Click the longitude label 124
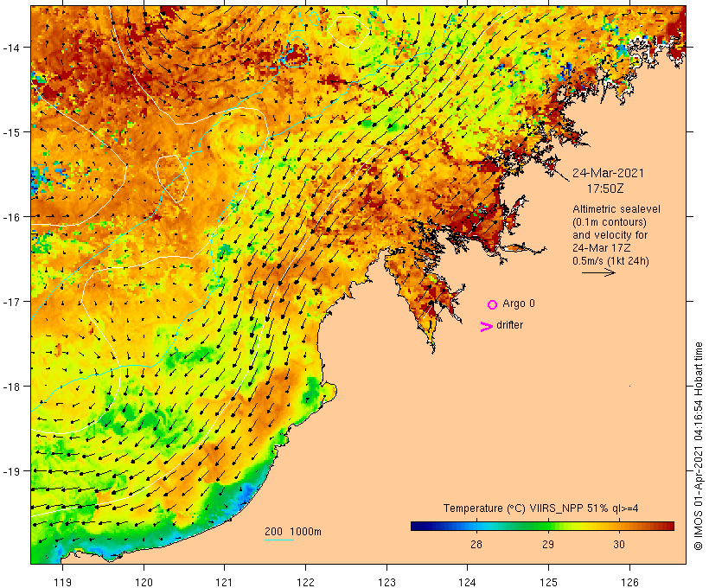This screenshot has width=709, height=588. point(468,582)
